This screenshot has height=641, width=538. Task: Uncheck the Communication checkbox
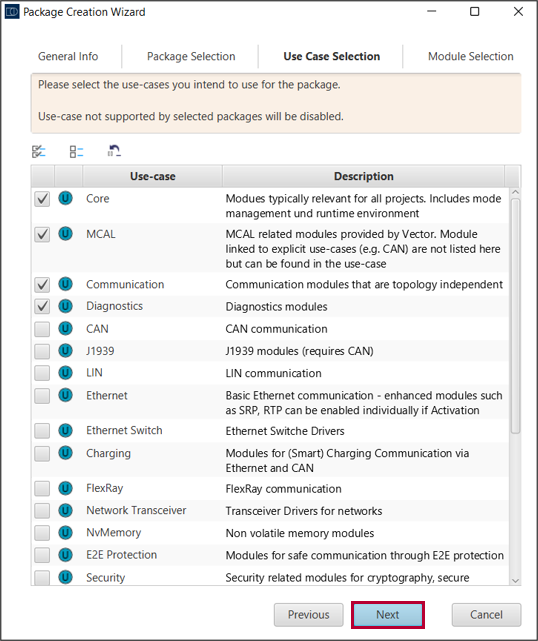pyautogui.click(x=42, y=285)
